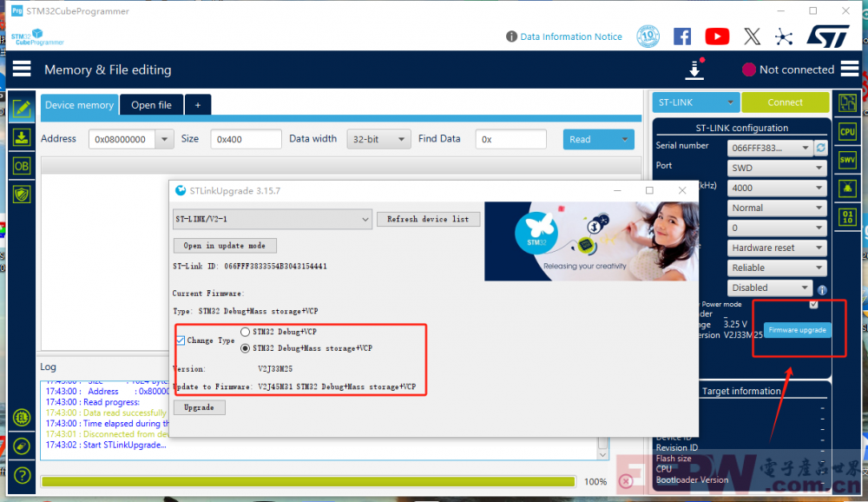The height and width of the screenshot is (502, 868).
Task: Open the Serial number dropdown
Action: (770, 148)
